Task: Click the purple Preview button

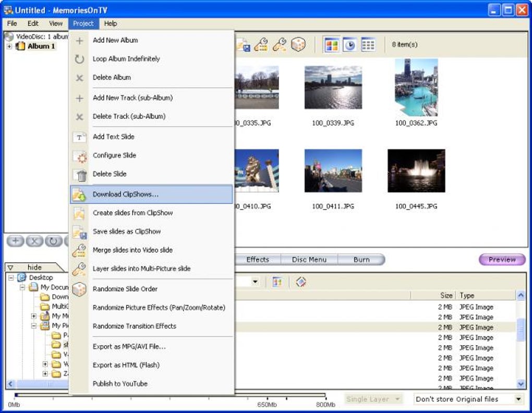Action: [502, 260]
